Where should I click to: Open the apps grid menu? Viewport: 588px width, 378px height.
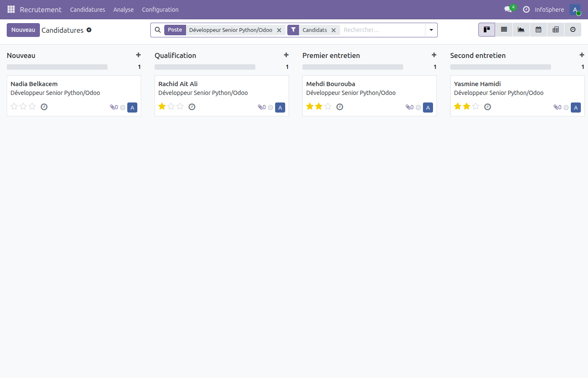tap(10, 9)
